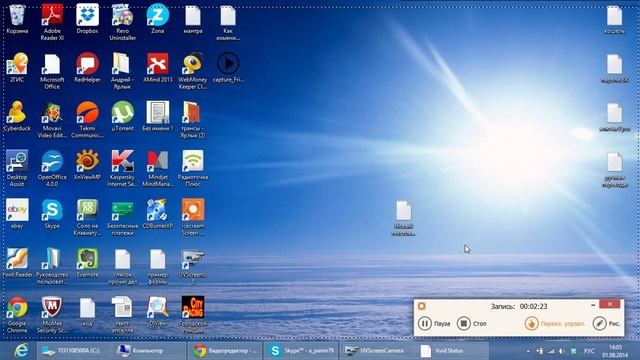
Task: Select the Радиоточка Плюс icon
Action: (193, 169)
